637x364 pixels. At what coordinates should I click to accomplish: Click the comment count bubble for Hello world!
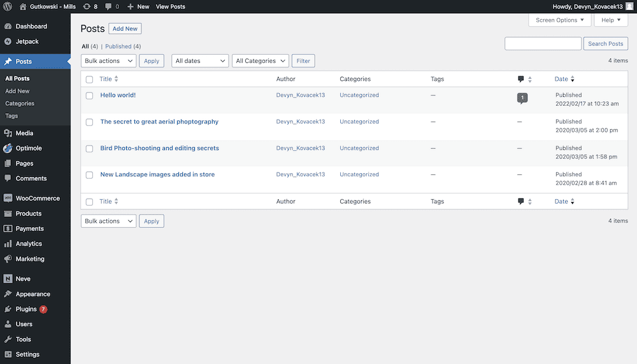(522, 98)
